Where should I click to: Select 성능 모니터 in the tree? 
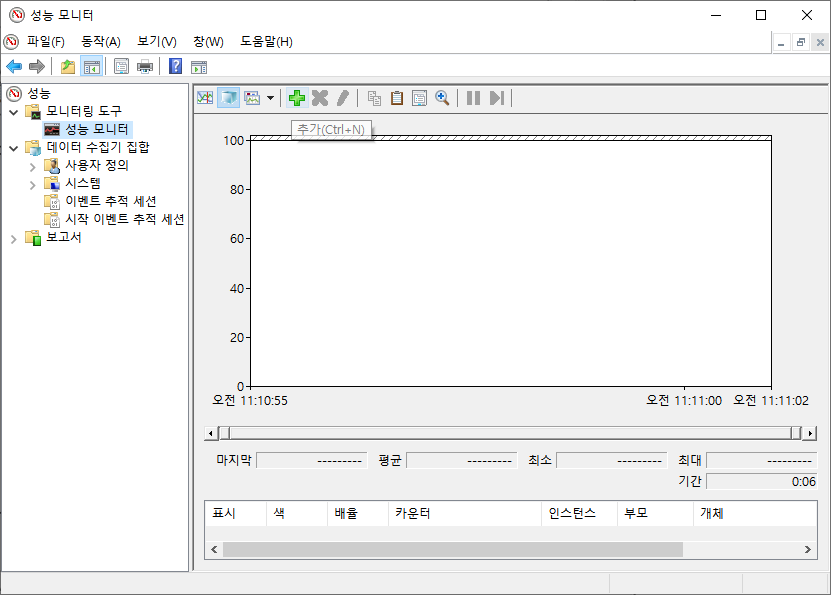[x=96, y=129]
